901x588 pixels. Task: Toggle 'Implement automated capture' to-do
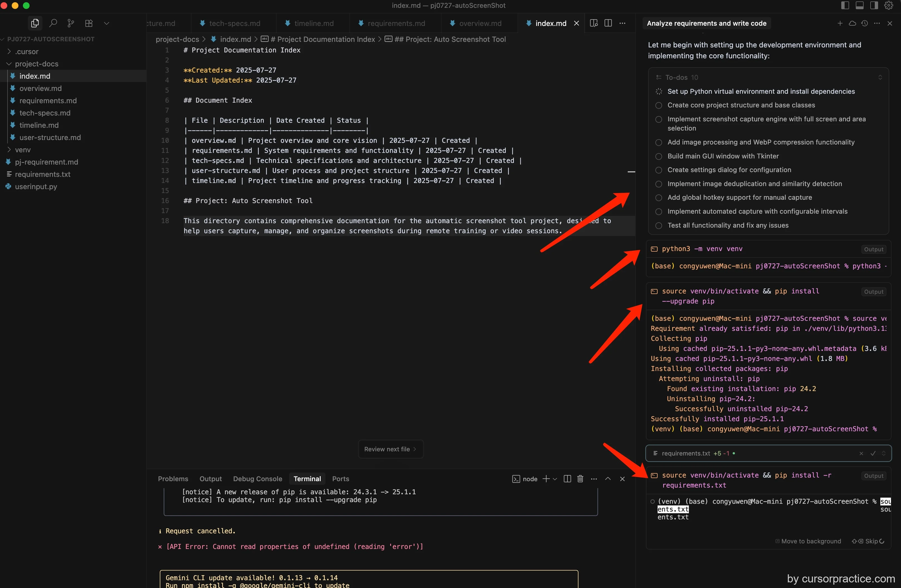[x=659, y=211]
